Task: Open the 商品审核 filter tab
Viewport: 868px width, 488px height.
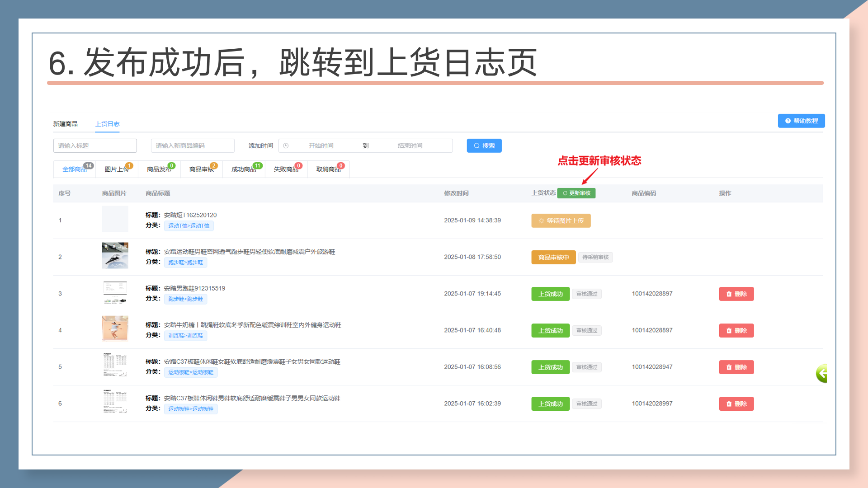Action: [x=201, y=169]
